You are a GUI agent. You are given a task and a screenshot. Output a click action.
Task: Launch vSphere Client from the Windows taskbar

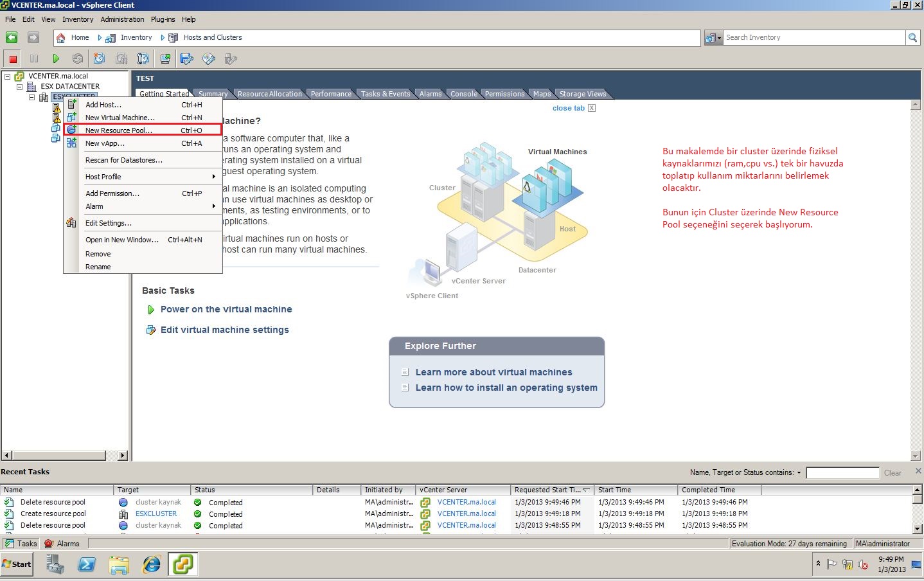point(182,564)
